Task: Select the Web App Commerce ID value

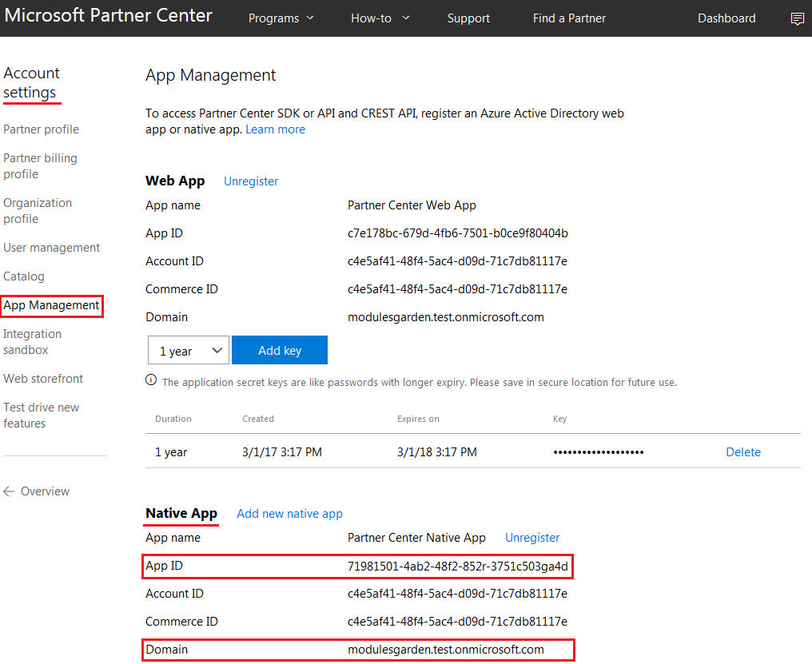Action: [x=457, y=289]
